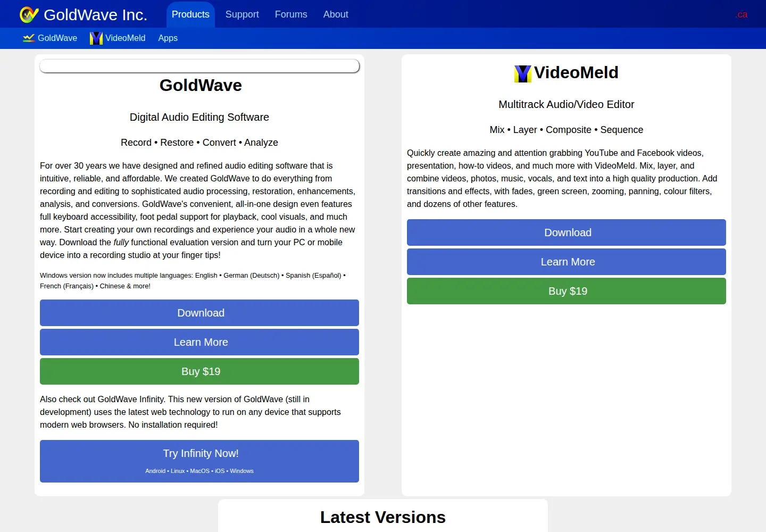Buy GoldWave for $19

click(x=199, y=371)
